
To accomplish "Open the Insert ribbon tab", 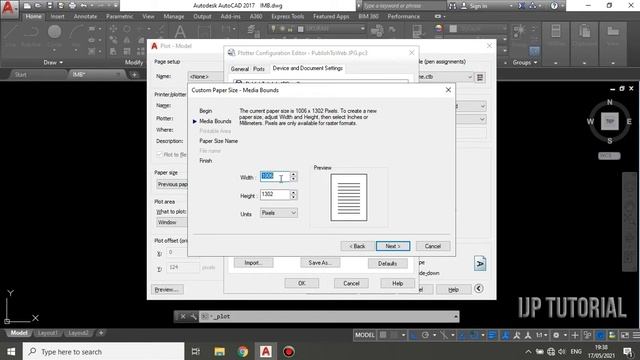I will coord(58,16).
